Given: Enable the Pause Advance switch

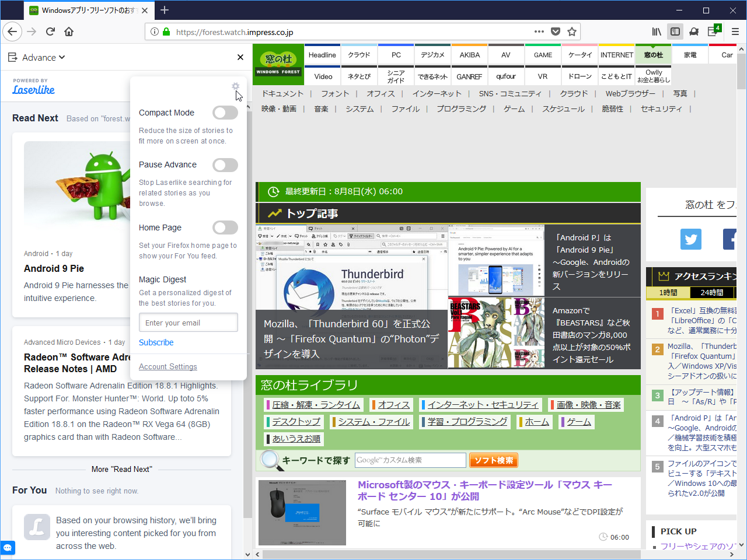Looking at the screenshot, I should coord(225,165).
